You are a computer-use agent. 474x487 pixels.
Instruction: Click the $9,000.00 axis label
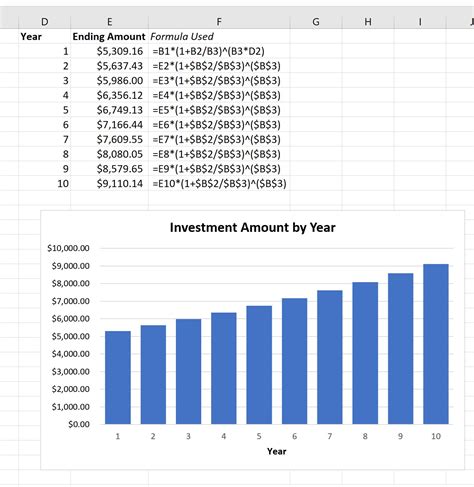[70, 266]
